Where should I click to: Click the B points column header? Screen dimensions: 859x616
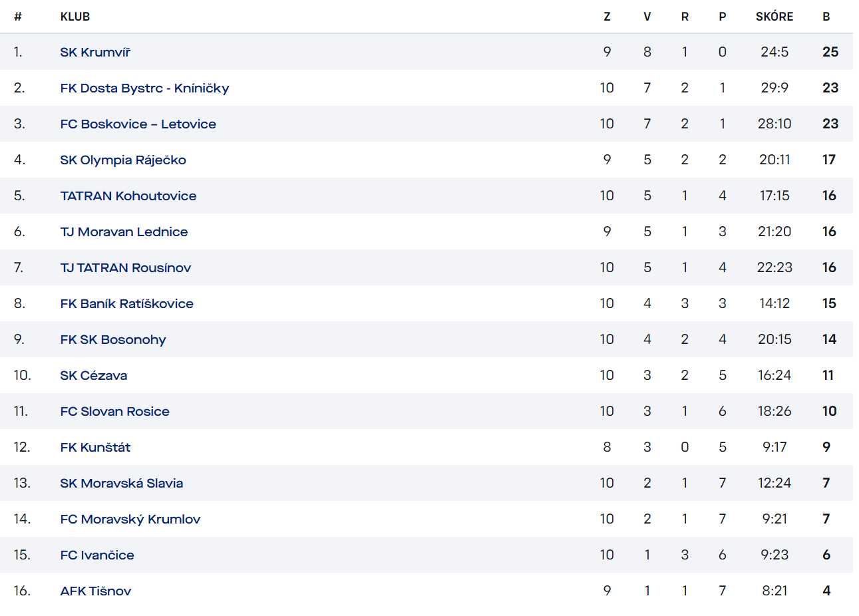pyautogui.click(x=826, y=17)
